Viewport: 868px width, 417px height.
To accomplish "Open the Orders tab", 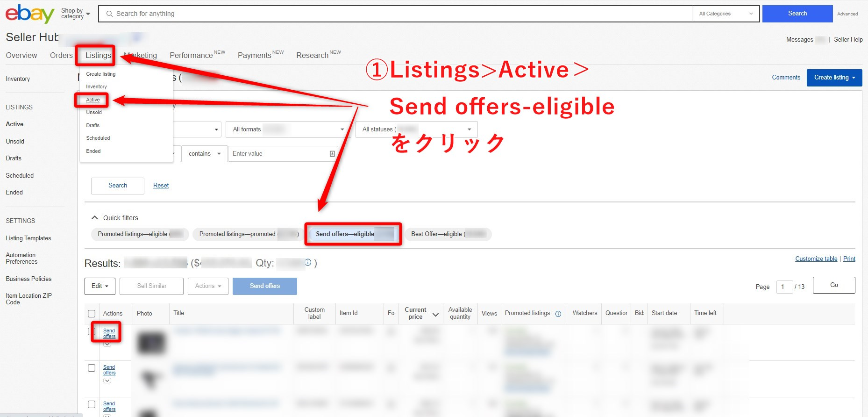I will coord(61,55).
